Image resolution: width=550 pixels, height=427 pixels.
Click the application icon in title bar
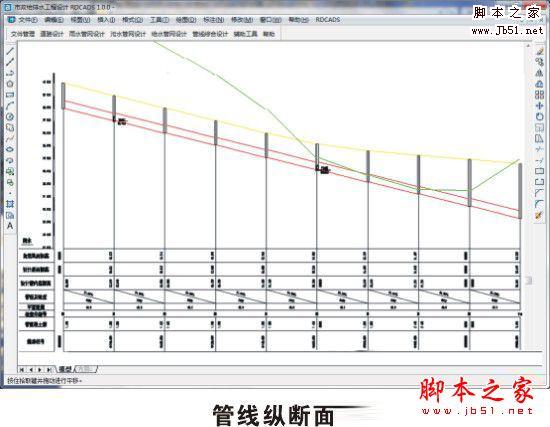pyautogui.click(x=7, y=7)
